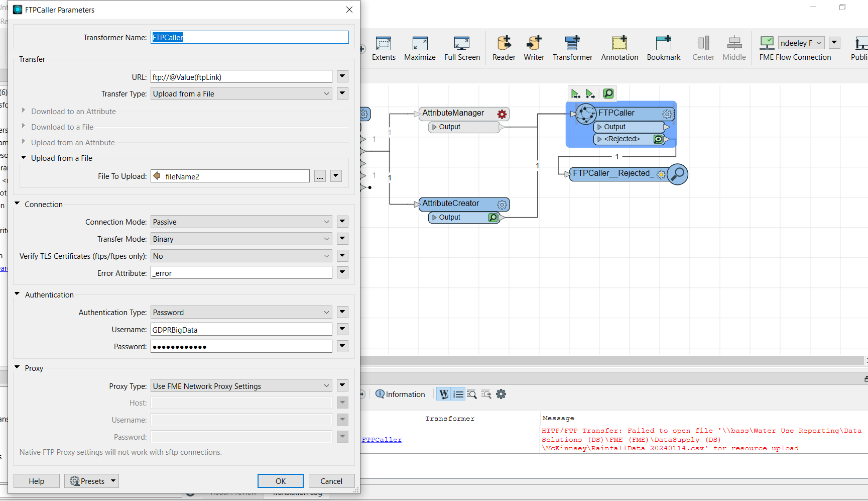
Task: Click the Maximize toolbar icon
Action: (420, 48)
